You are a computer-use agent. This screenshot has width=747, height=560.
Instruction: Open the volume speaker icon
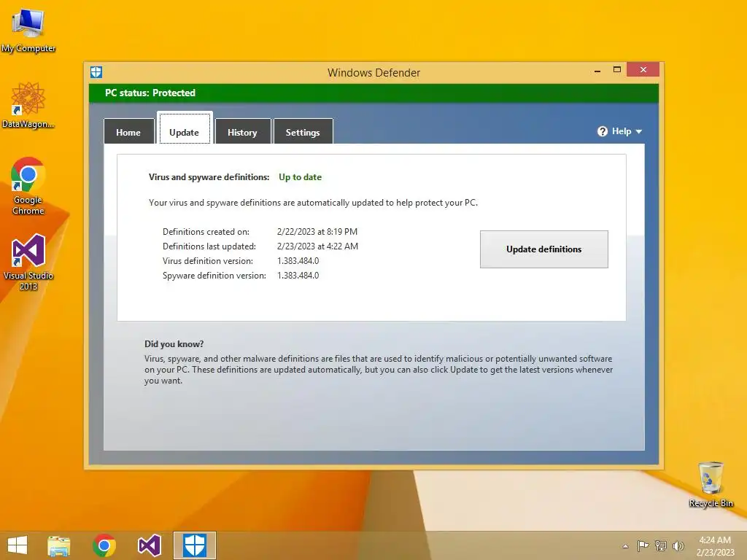[x=678, y=545]
